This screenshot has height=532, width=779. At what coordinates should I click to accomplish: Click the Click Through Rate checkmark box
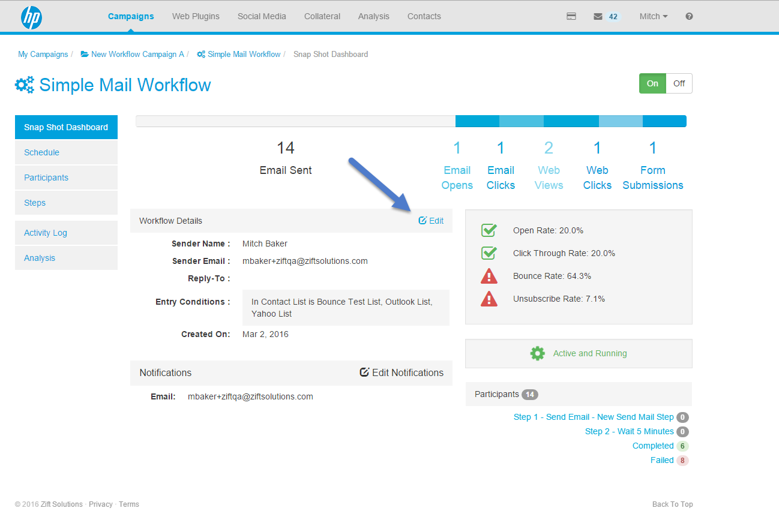coord(489,253)
